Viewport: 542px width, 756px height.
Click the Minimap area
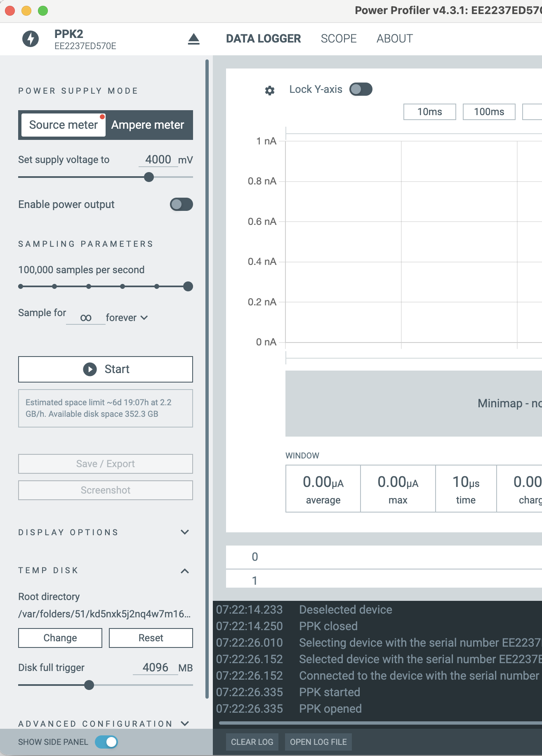click(414, 404)
